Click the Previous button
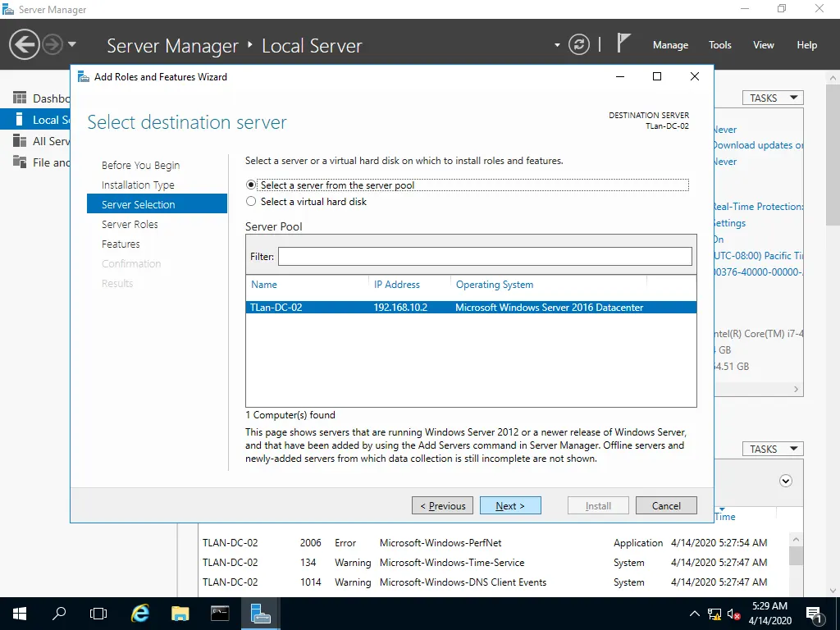This screenshot has width=840, height=630. (442, 505)
